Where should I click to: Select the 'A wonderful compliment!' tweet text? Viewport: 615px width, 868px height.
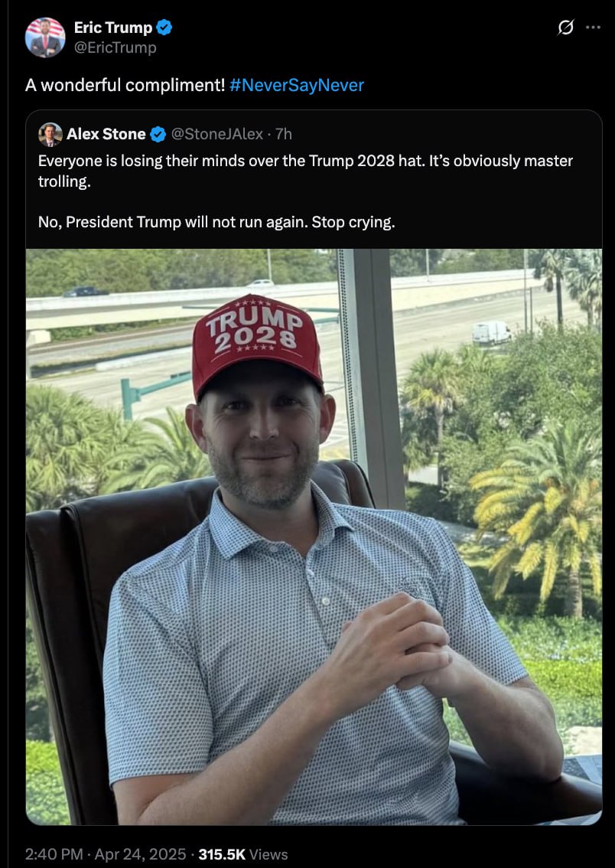click(125, 85)
